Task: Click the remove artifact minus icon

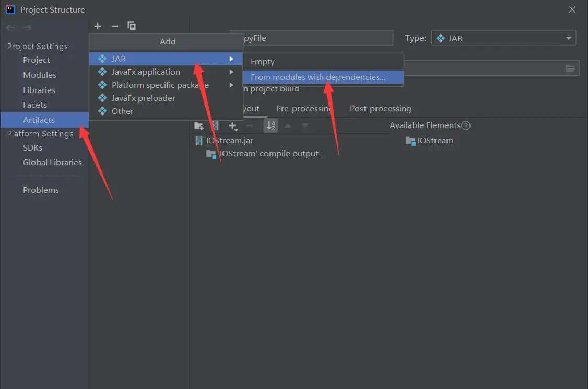Action: pos(115,26)
